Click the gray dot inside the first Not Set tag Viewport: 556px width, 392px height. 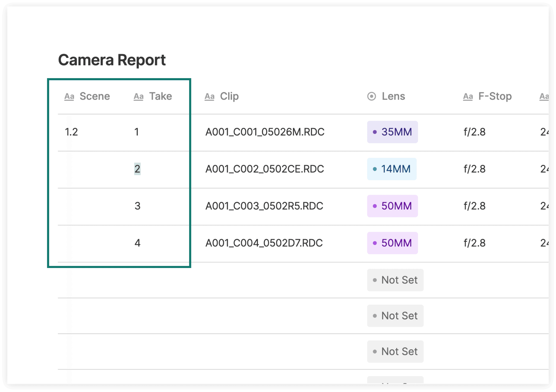(x=375, y=280)
